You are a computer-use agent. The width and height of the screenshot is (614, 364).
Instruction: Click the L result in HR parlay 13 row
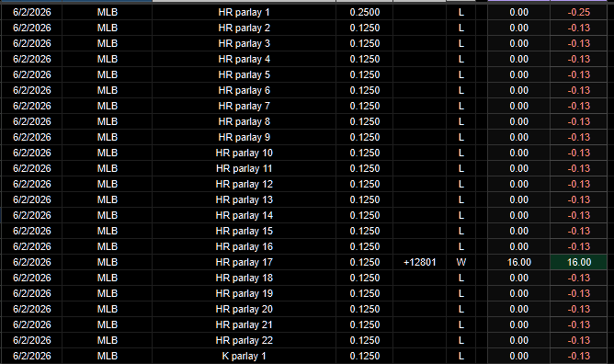point(460,199)
